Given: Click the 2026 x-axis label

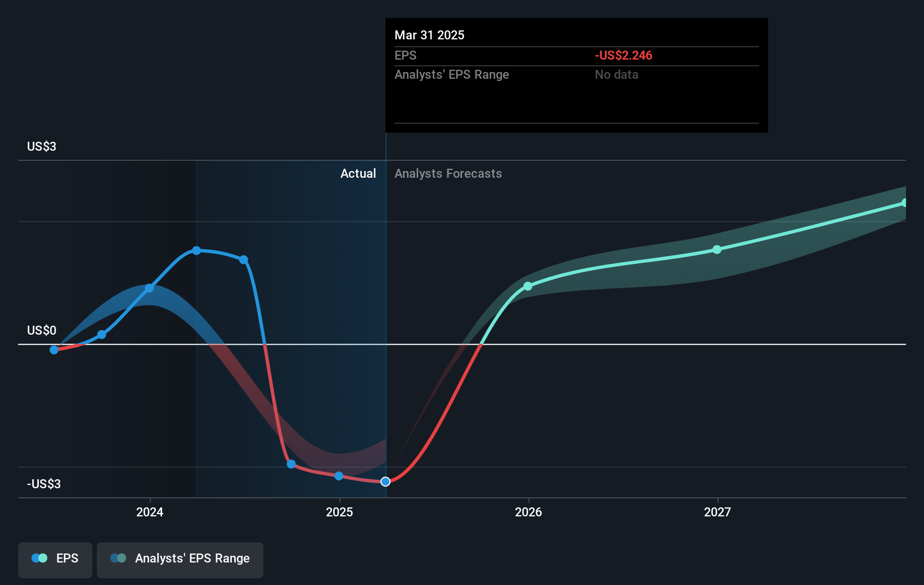Looking at the screenshot, I should 528,512.
